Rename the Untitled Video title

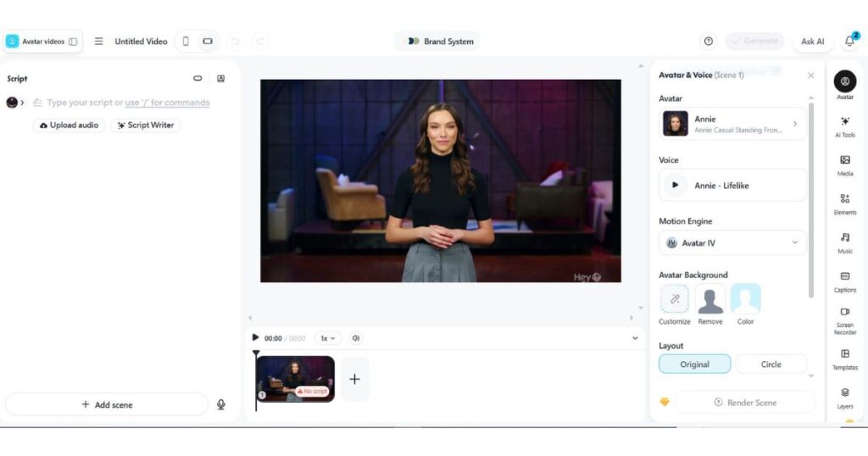[141, 42]
